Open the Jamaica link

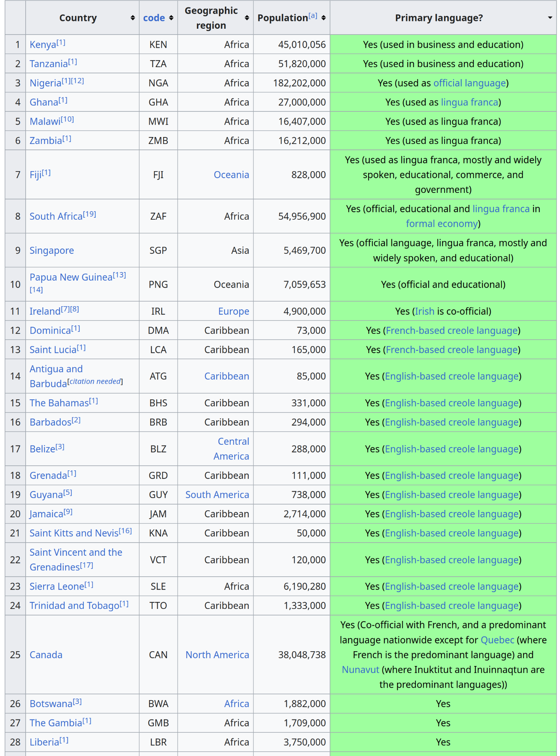46,514
